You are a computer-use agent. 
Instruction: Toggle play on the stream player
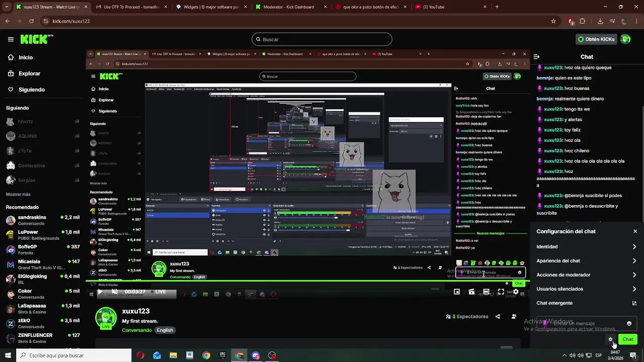(100, 292)
